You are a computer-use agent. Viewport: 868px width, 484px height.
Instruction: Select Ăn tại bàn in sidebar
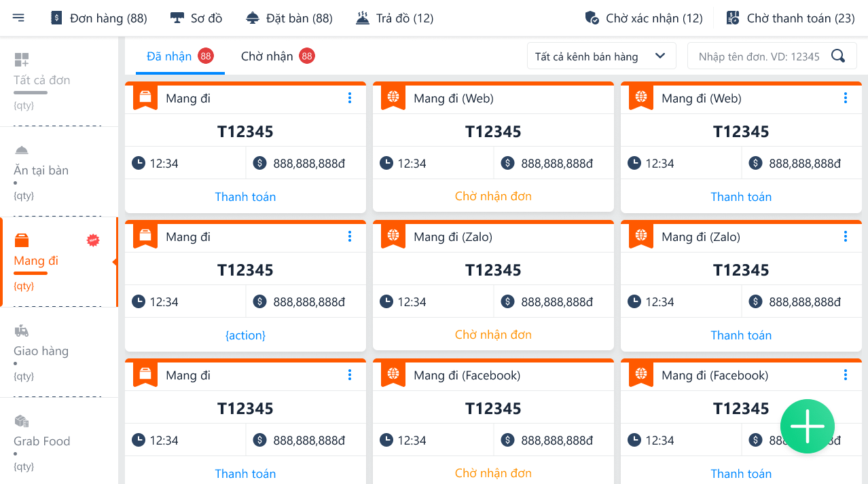coord(41,170)
